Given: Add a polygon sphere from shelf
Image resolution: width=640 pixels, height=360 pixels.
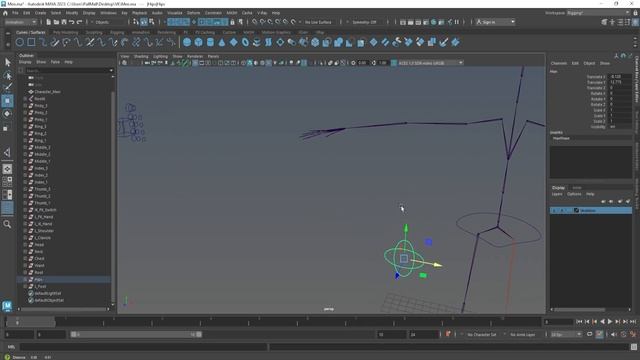Looking at the screenshot, I should 187,42.
